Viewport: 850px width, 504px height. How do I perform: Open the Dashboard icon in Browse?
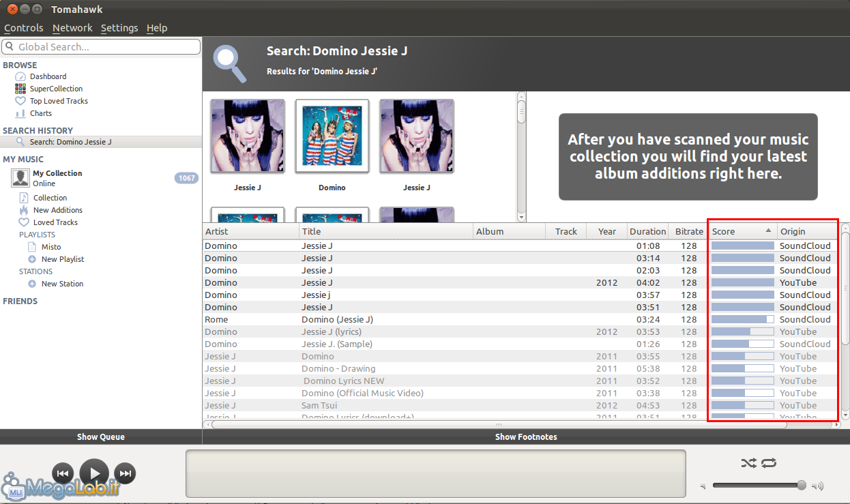(20, 76)
